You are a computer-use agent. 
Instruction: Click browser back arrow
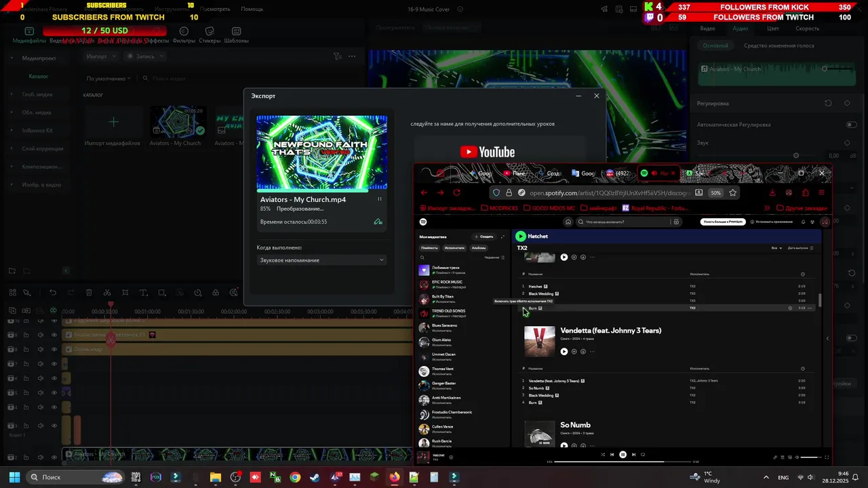tap(425, 192)
